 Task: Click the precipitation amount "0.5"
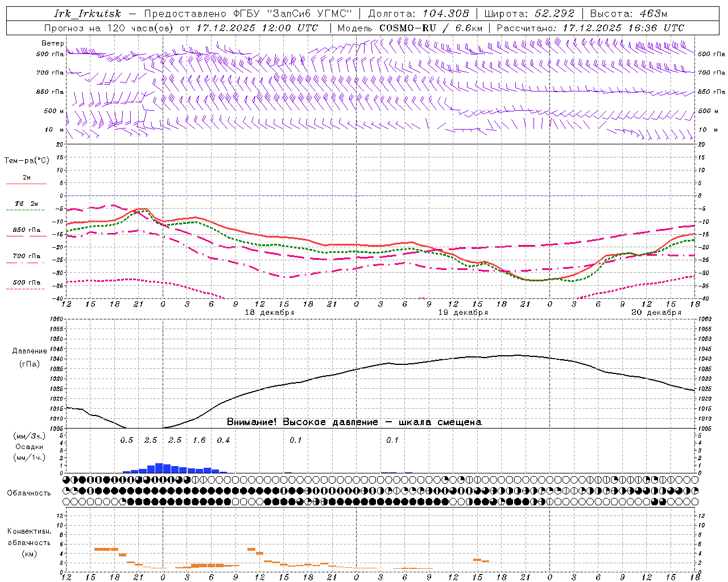point(127,440)
